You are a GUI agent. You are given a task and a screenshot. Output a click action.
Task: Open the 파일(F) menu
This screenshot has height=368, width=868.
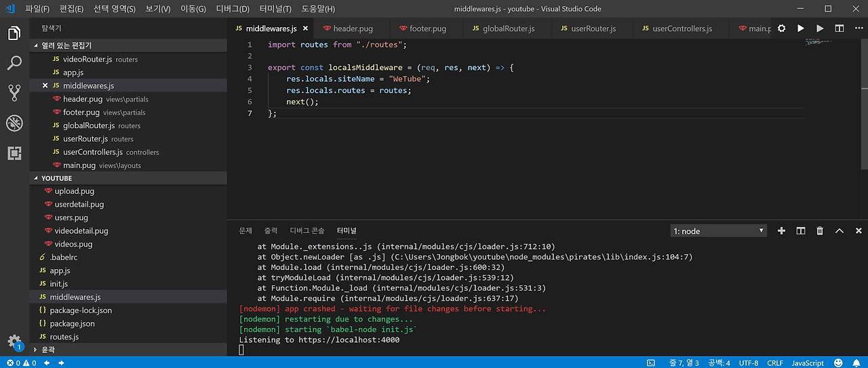37,9
